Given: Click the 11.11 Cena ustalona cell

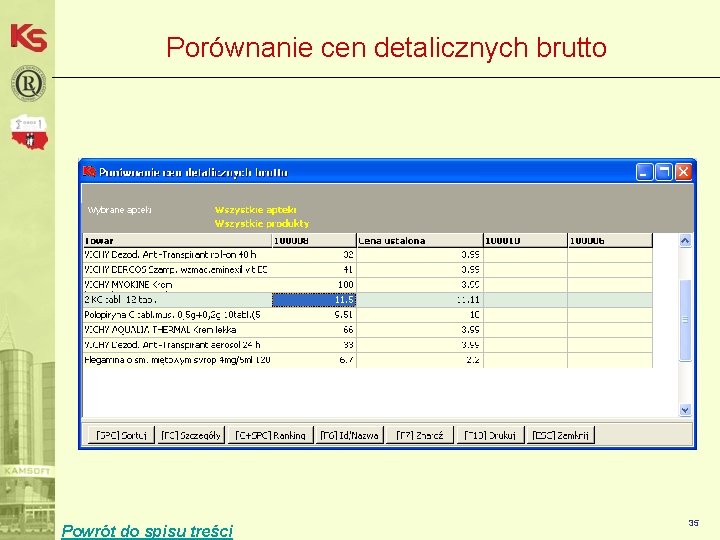Looking at the screenshot, I should 420,300.
